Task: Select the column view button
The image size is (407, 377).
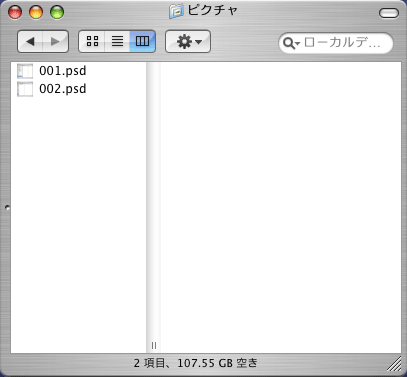Action: pyautogui.click(x=142, y=41)
